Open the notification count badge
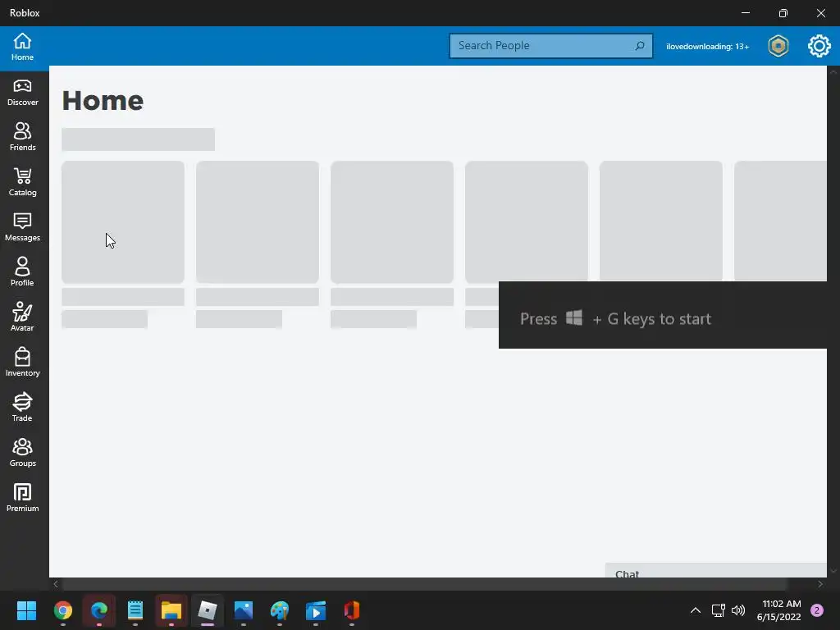This screenshot has width=840, height=630. (x=817, y=610)
